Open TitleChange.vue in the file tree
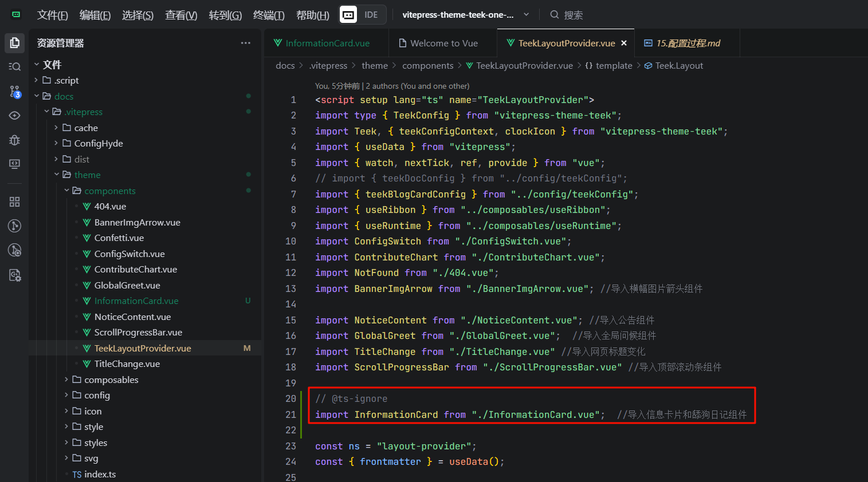Image resolution: width=868 pixels, height=482 pixels. (x=127, y=364)
